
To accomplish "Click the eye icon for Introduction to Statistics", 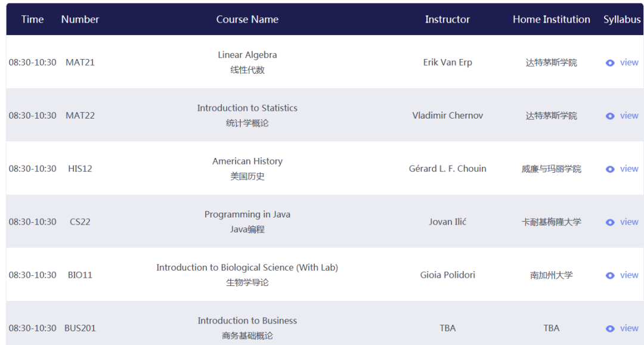I will 610,116.
